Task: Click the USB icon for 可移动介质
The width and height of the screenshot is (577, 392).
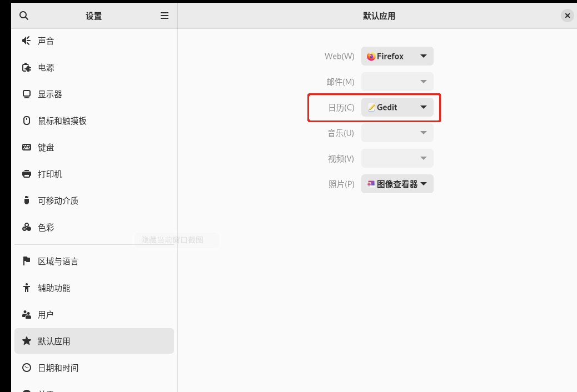Action: click(x=27, y=200)
